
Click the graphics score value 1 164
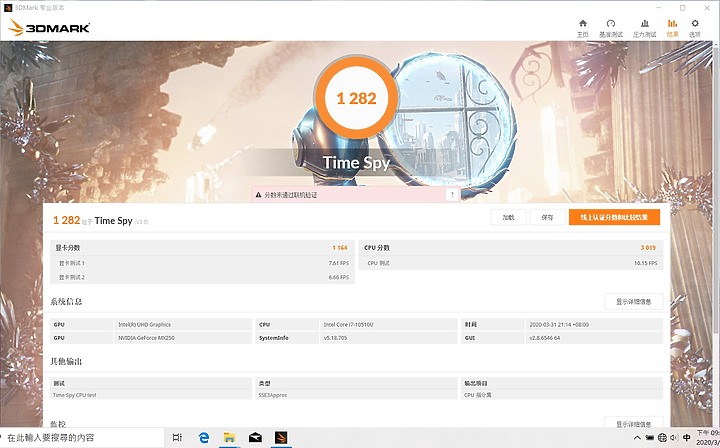click(340, 248)
